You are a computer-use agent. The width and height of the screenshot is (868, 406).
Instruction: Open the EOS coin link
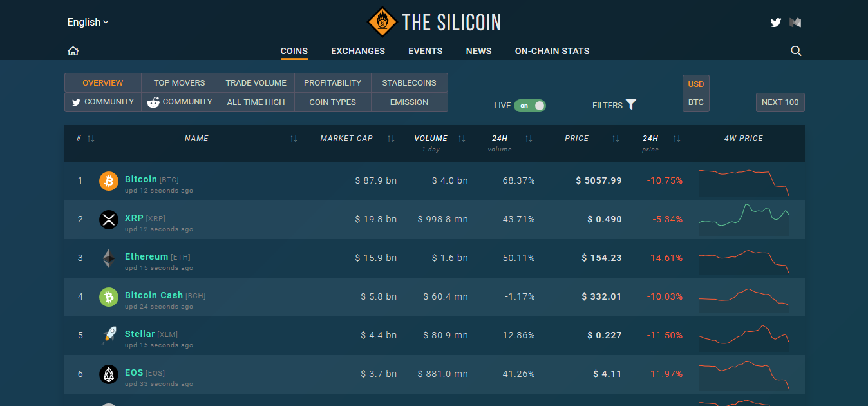[x=134, y=372]
